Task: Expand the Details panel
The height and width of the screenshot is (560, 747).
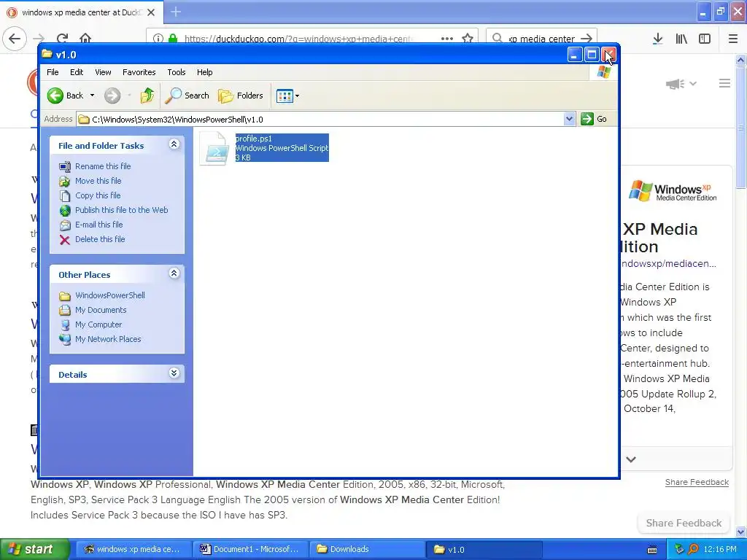Action: tap(174, 373)
